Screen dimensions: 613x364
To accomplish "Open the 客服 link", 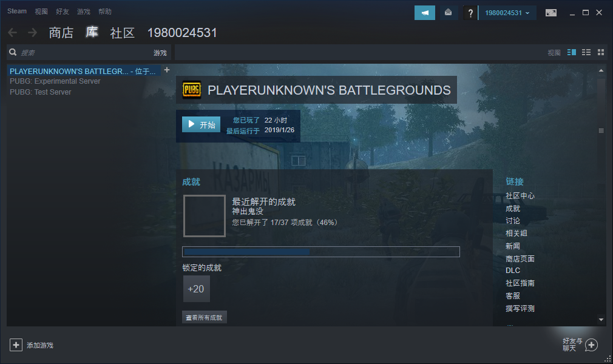I will tap(513, 296).
